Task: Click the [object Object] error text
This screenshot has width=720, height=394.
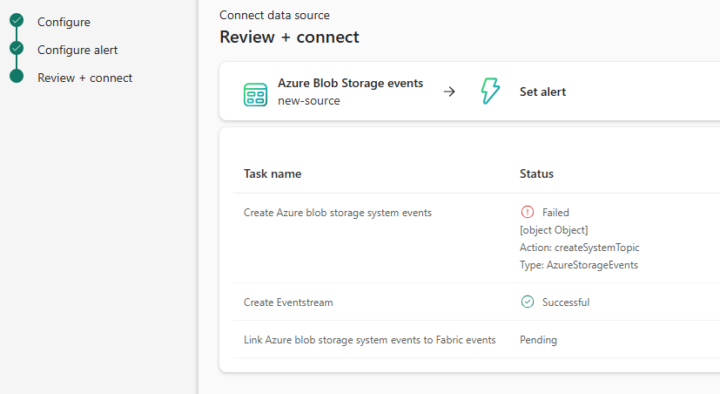Action: (x=553, y=230)
